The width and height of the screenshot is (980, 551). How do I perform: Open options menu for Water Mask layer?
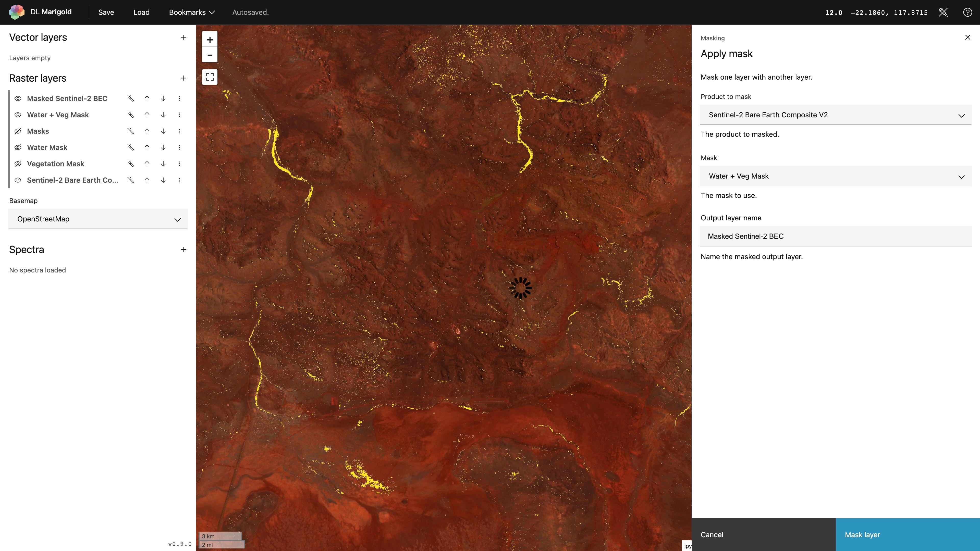point(180,147)
